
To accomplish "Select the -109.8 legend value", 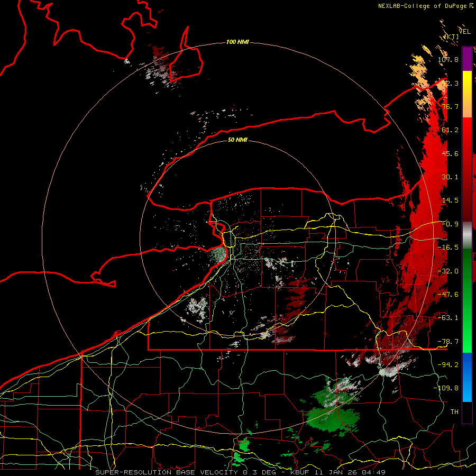I will 446,388.
